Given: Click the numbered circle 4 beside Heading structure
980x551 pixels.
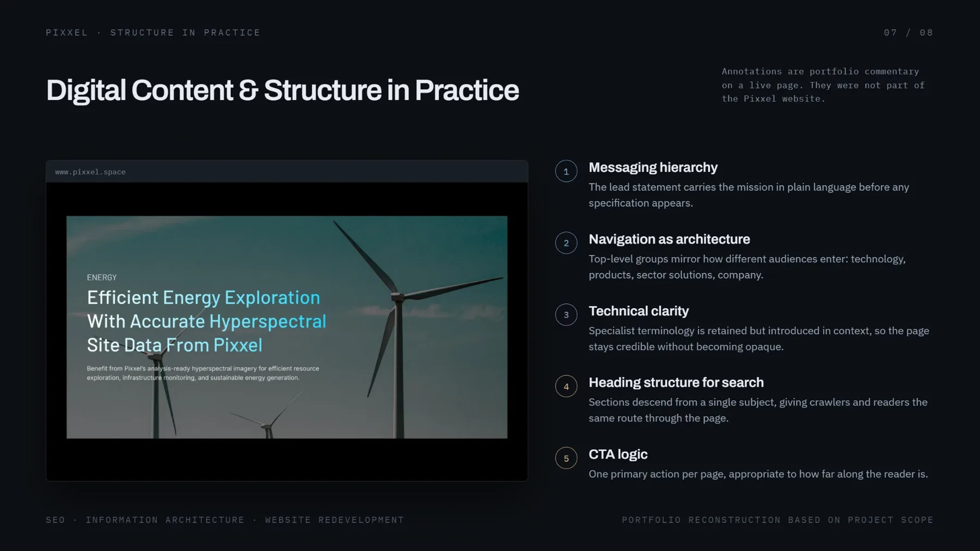Looking at the screenshot, I should [x=566, y=387].
